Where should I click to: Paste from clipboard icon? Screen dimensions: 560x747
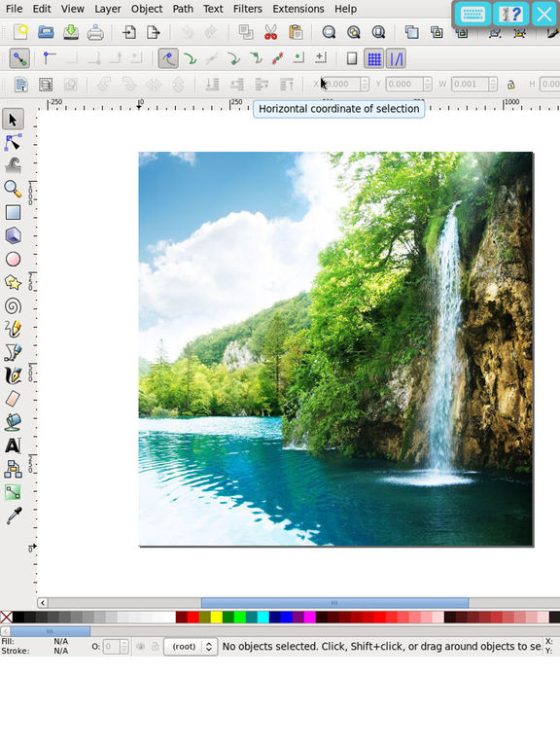[296, 32]
